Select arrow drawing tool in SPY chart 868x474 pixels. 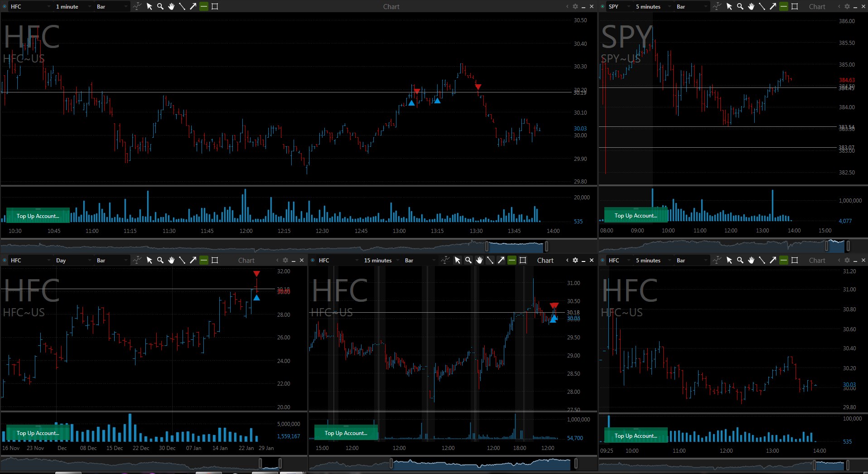(773, 6)
